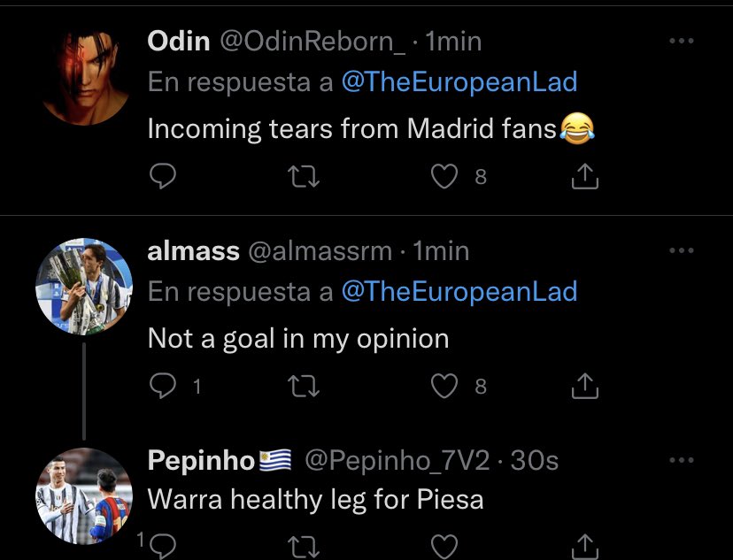Open @TheEuropeanLad link in Odin's reply
This screenshot has height=560, width=733.
point(459,81)
